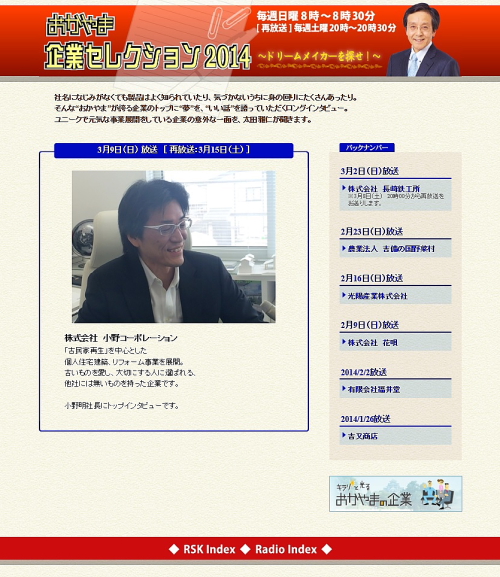This screenshot has width=500, height=577.
Task: Go to RSK Index in footer
Action: point(209,549)
